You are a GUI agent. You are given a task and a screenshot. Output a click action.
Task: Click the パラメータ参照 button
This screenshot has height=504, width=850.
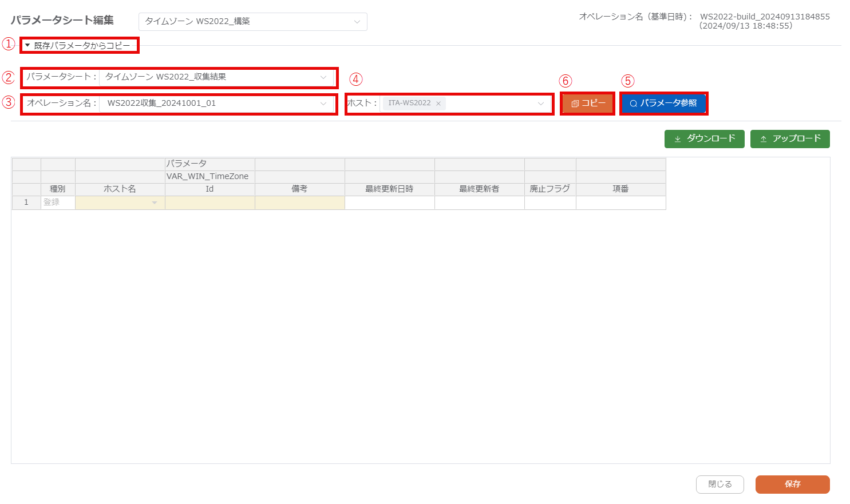coord(663,104)
